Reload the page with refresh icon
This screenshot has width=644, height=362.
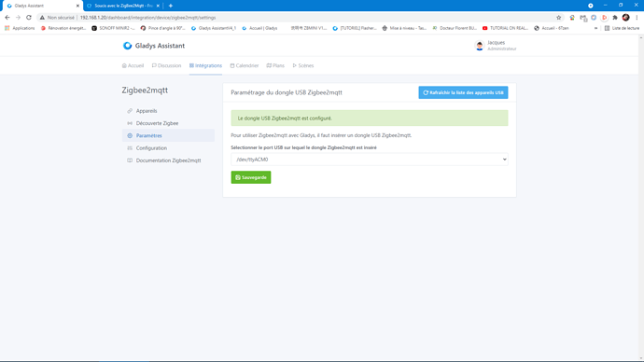point(29,18)
